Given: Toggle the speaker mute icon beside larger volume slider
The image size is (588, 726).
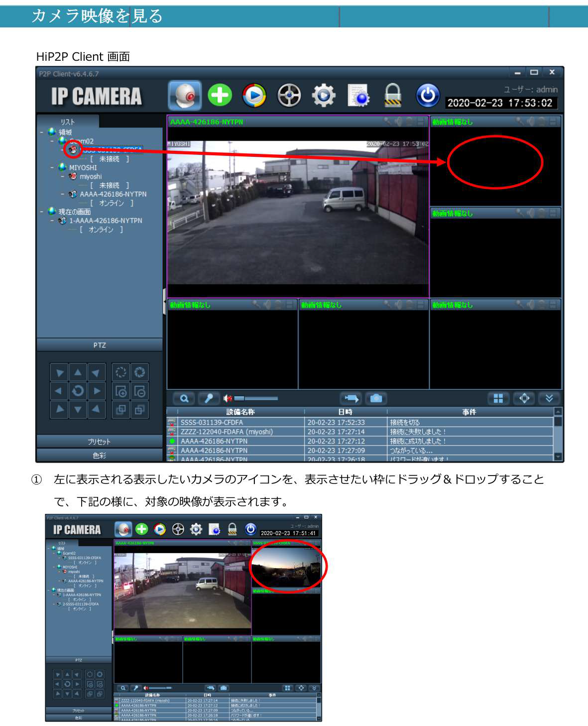Looking at the screenshot, I should tap(228, 398).
